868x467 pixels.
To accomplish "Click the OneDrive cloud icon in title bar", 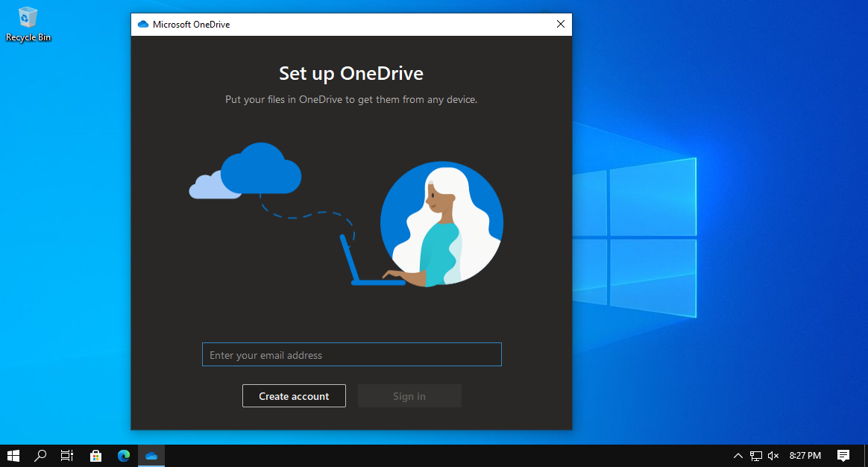I will coord(143,25).
